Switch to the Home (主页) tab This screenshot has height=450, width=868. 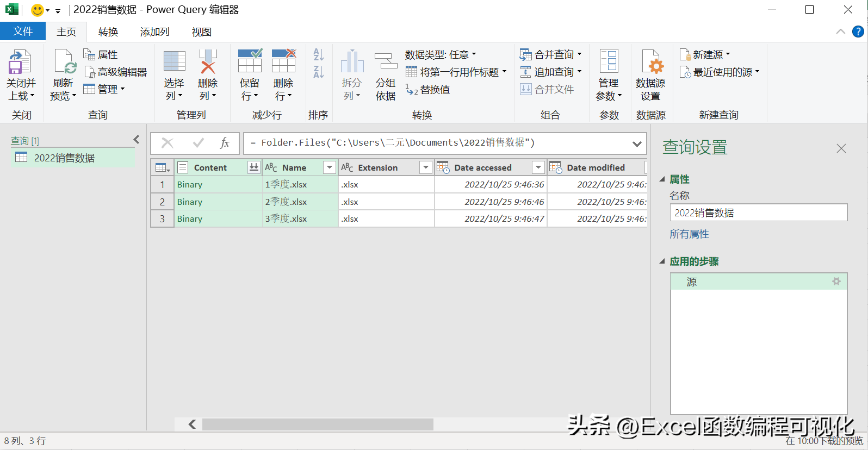coord(66,32)
